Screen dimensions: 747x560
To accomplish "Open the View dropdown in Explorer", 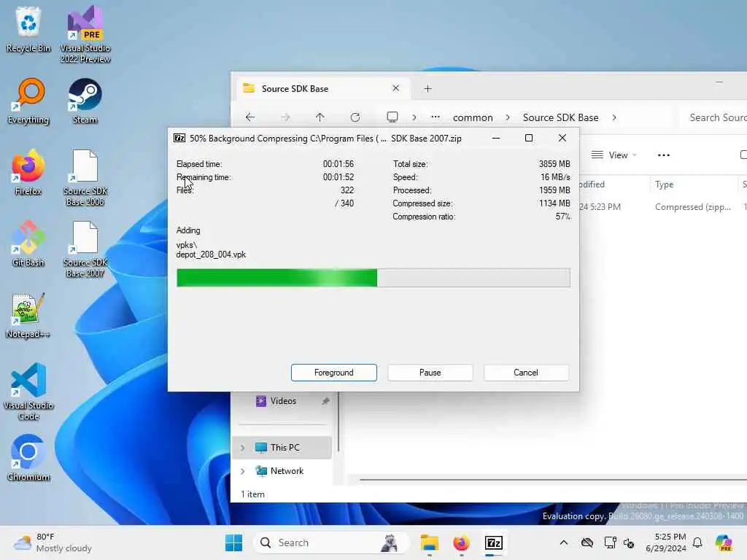I will [x=614, y=155].
